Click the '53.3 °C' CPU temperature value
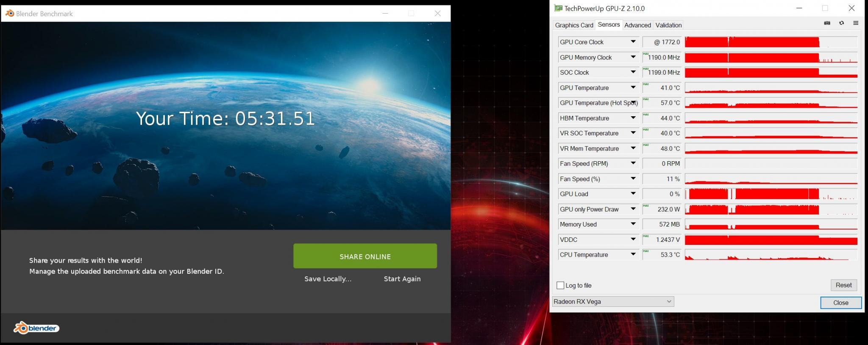 (x=662, y=255)
